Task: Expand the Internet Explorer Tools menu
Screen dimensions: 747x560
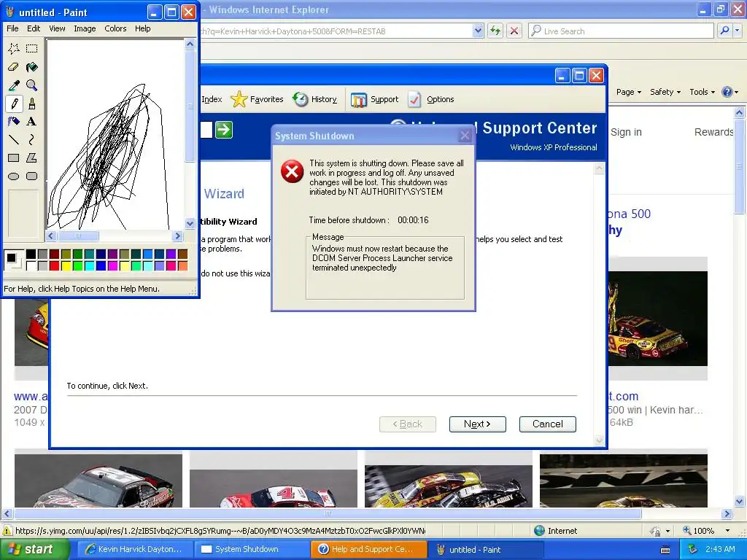Action: [x=702, y=92]
